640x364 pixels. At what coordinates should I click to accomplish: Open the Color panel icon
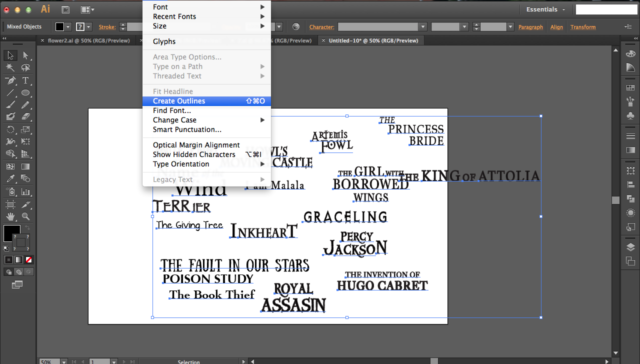pyautogui.click(x=630, y=53)
